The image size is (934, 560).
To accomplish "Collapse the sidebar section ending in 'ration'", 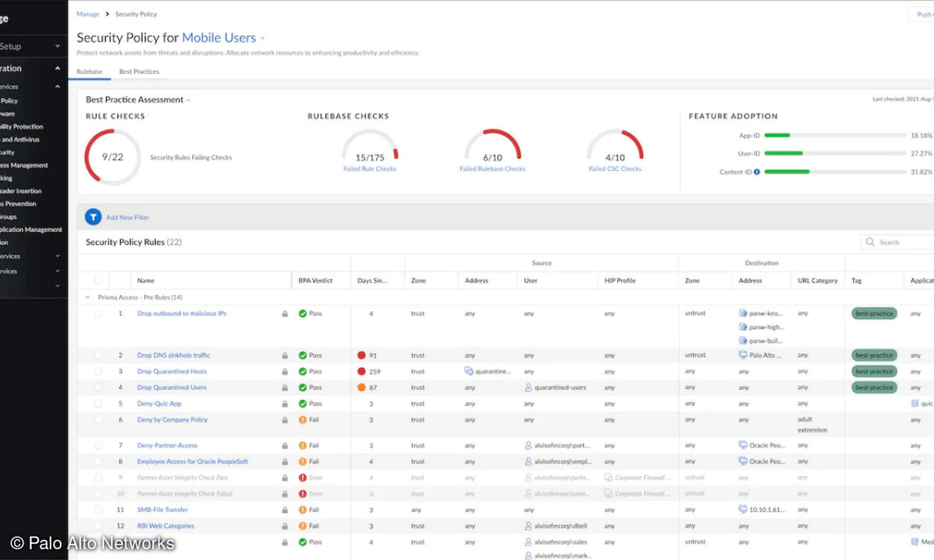I will (x=58, y=68).
